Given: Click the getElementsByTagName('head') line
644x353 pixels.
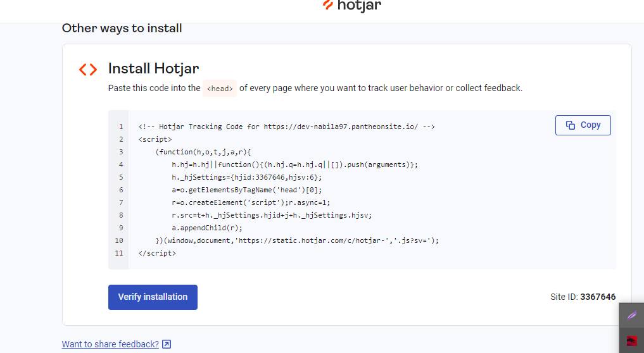Looking at the screenshot, I should [x=247, y=190].
